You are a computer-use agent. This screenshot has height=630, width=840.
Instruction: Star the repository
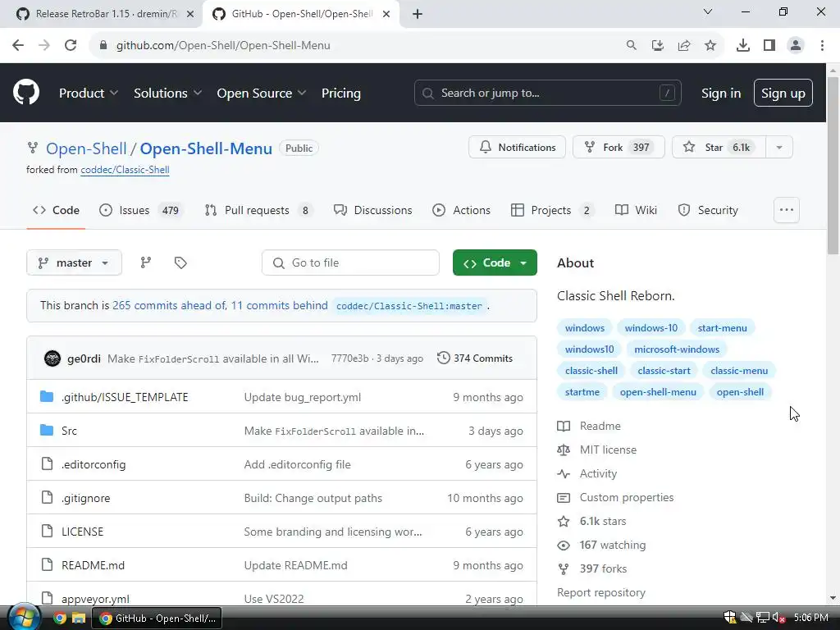coord(719,148)
